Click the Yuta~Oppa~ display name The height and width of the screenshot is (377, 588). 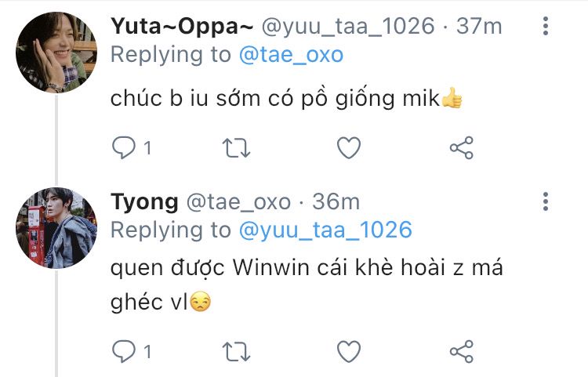(180, 27)
